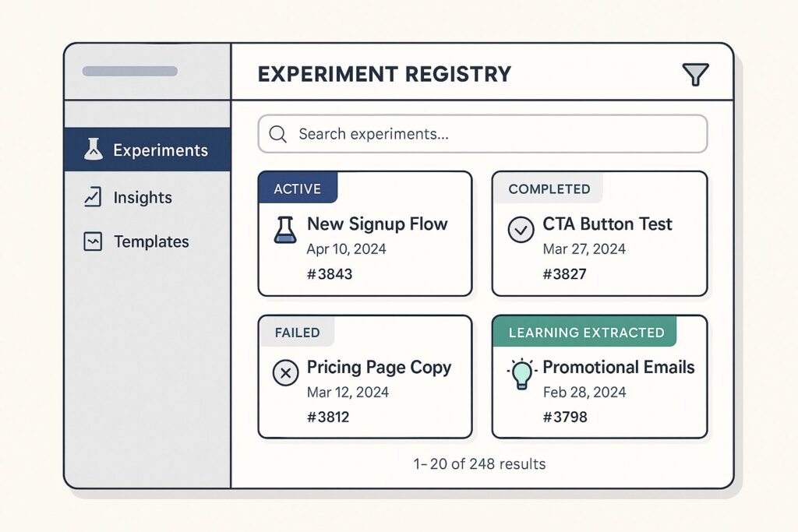Click the date Mar 27, 2024

pos(584,249)
